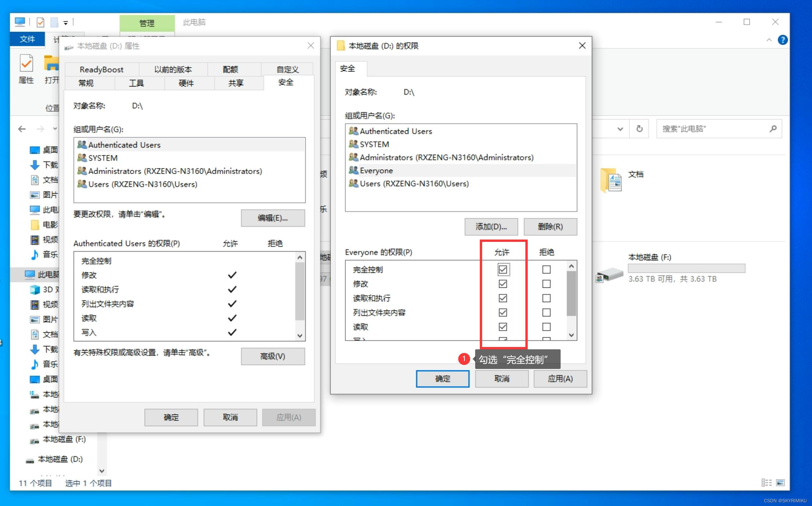Image resolution: width=812 pixels, height=506 pixels.
Task: Check Deny for 完全控制
Action: tap(546, 269)
